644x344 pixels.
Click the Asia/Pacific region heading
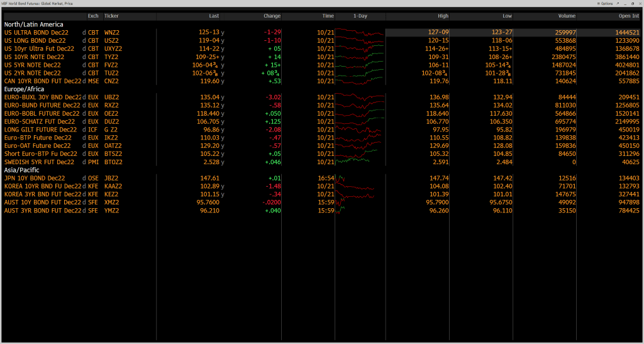(x=22, y=170)
